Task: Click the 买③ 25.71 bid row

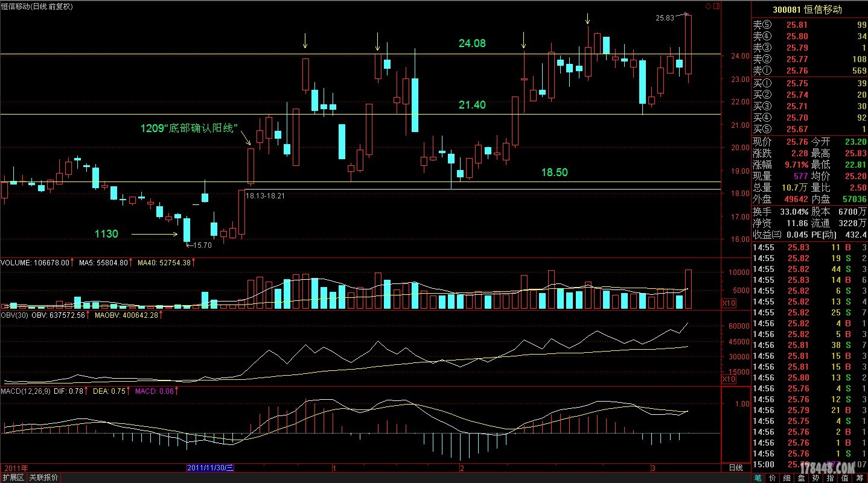Action: tap(809, 106)
